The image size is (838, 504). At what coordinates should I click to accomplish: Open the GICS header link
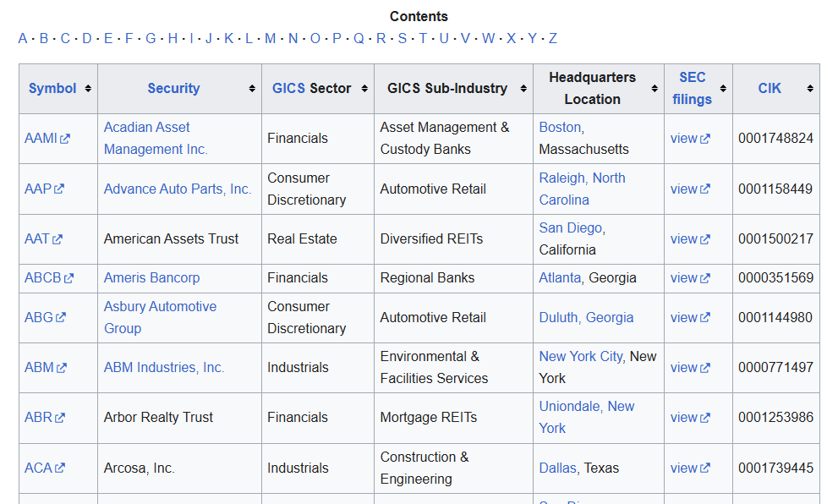tap(288, 89)
